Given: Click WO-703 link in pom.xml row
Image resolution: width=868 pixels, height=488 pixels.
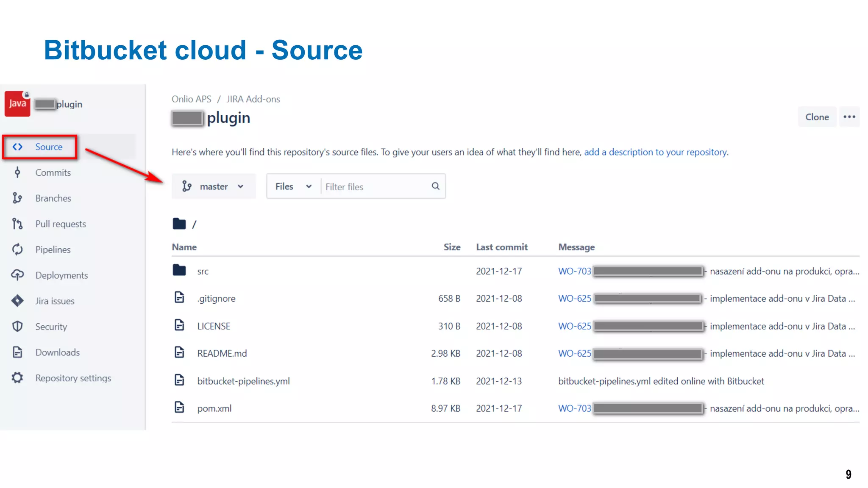Looking at the screenshot, I should (575, 408).
